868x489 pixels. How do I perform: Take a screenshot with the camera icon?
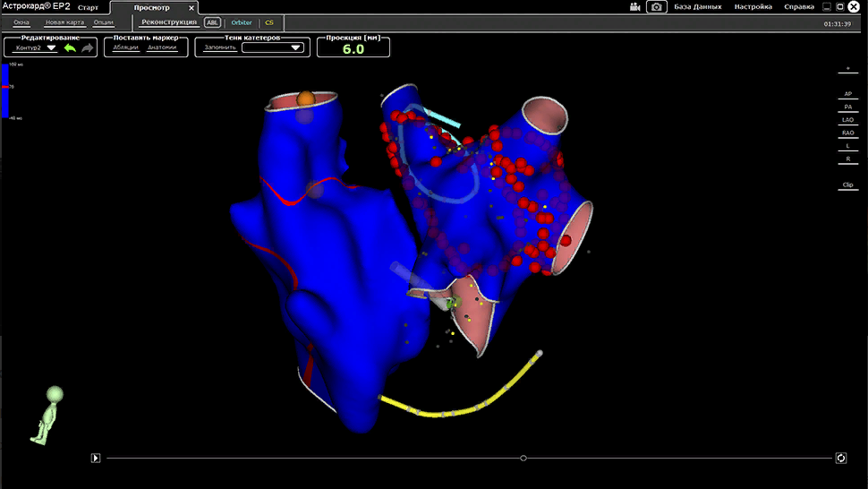pos(657,6)
